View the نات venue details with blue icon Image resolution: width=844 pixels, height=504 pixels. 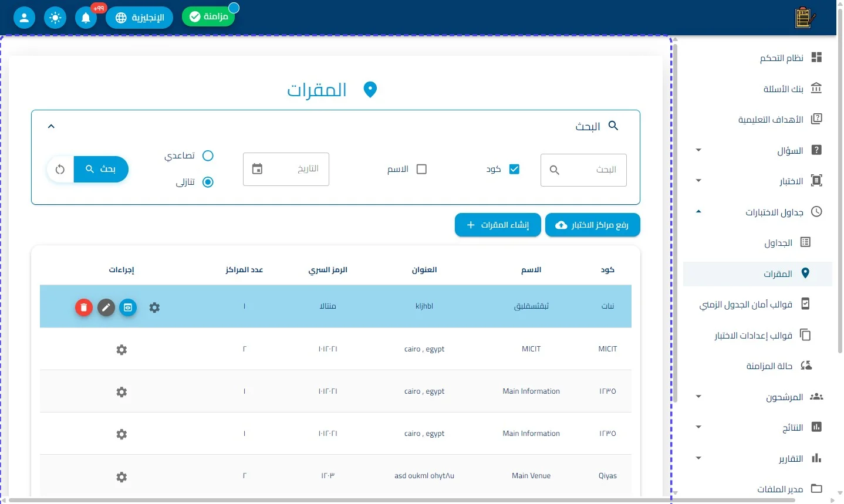[x=128, y=307]
